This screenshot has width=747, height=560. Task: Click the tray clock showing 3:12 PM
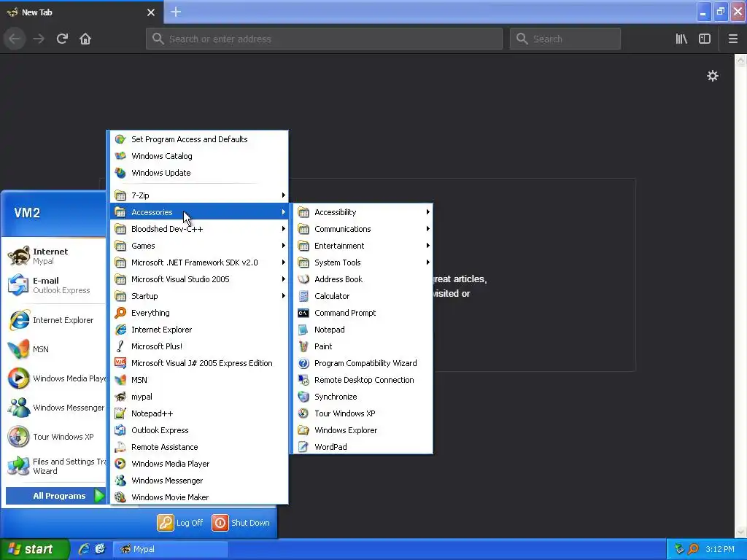click(720, 549)
